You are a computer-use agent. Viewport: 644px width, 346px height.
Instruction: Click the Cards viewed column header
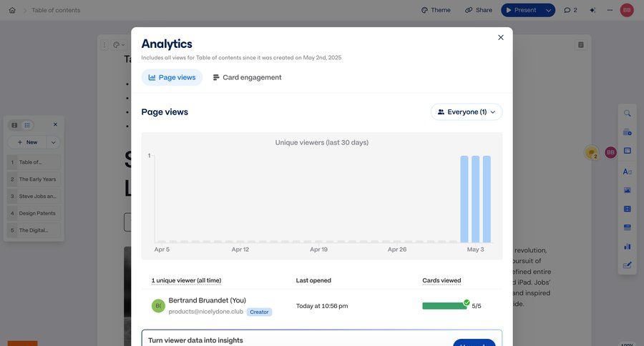point(441,280)
